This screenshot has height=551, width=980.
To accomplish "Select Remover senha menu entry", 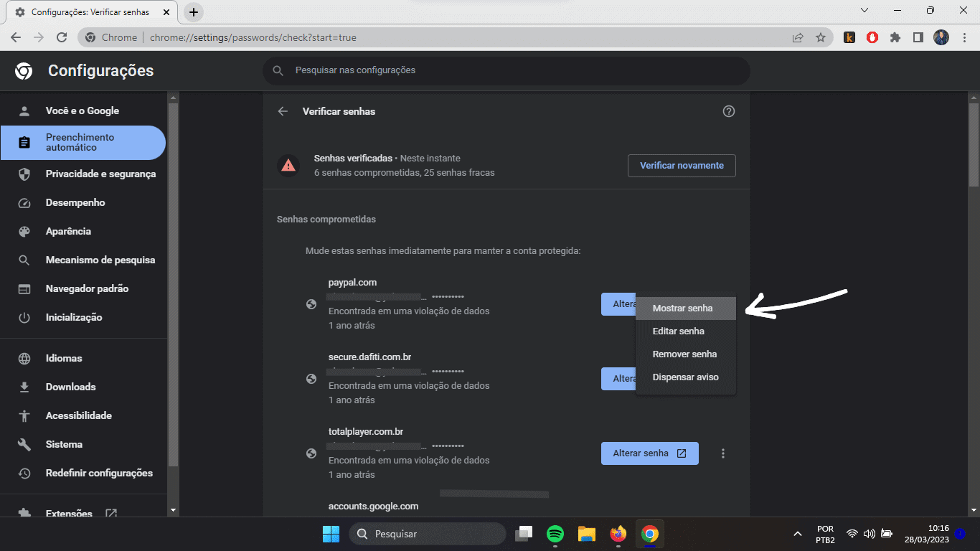I will point(686,354).
